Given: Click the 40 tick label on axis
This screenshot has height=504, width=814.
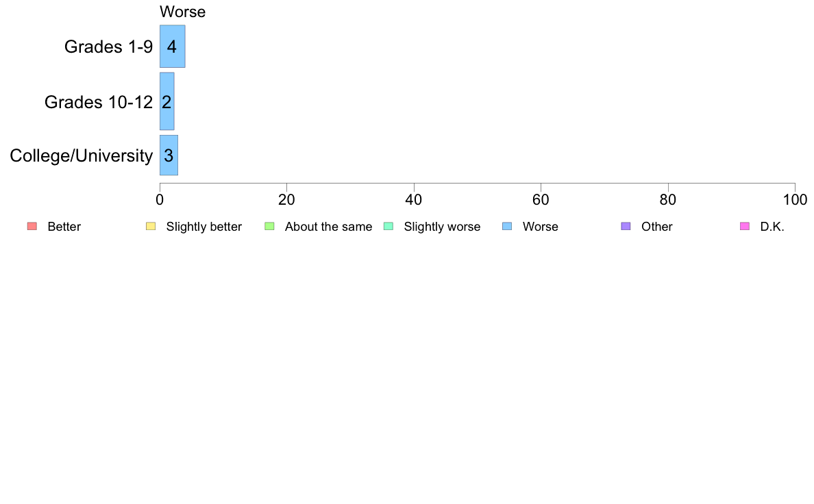Looking at the screenshot, I should 414,200.
